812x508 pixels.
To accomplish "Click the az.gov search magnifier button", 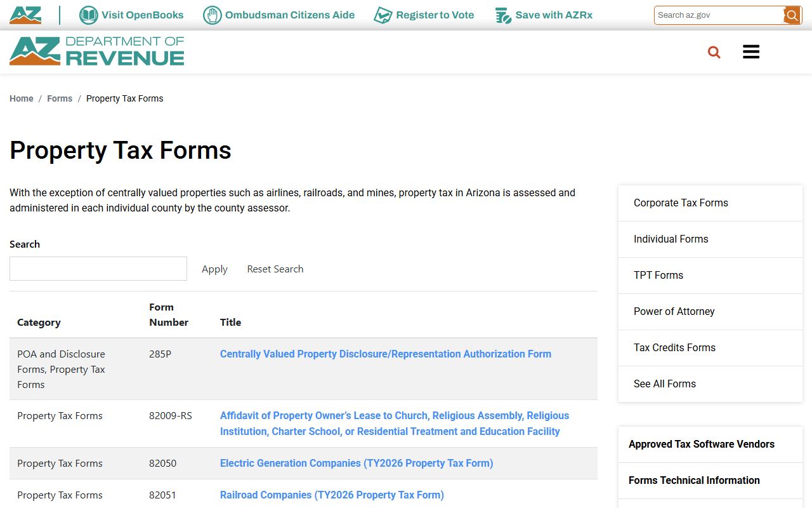I will click(x=792, y=15).
